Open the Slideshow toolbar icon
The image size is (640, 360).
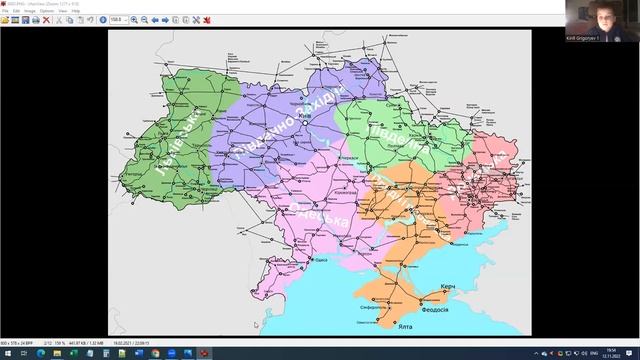(x=15, y=20)
